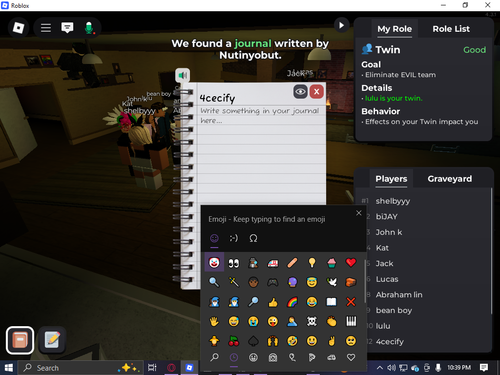Insert the dove emoji
The width and height of the screenshot is (500, 375).
pyautogui.click(x=331, y=282)
